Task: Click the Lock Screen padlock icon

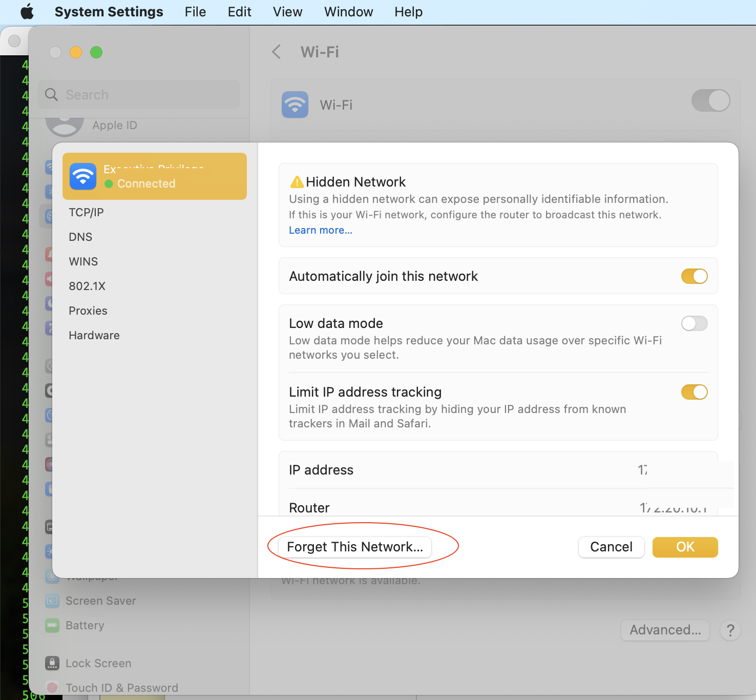Action: pos(52,663)
